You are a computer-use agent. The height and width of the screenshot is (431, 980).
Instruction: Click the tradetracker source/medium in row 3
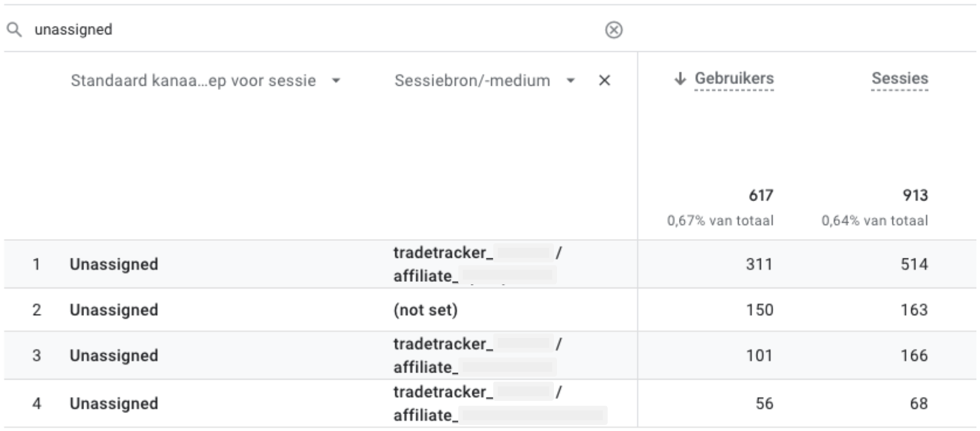pyautogui.click(x=443, y=355)
